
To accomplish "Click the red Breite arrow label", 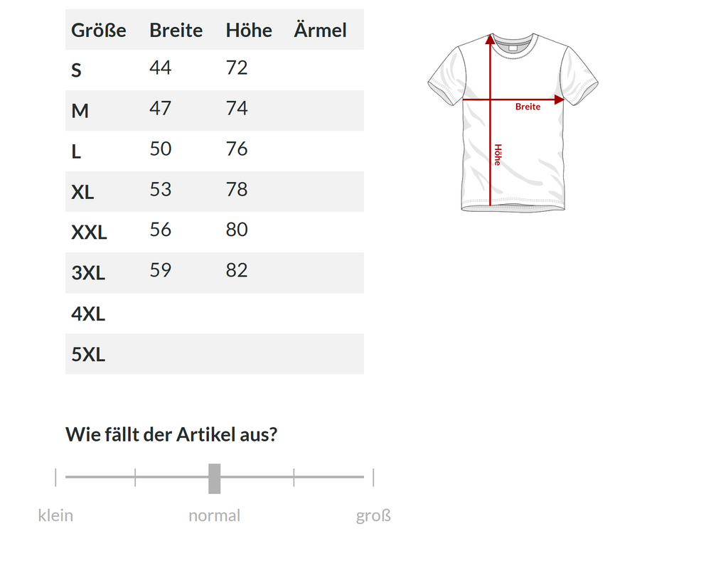I will (528, 107).
